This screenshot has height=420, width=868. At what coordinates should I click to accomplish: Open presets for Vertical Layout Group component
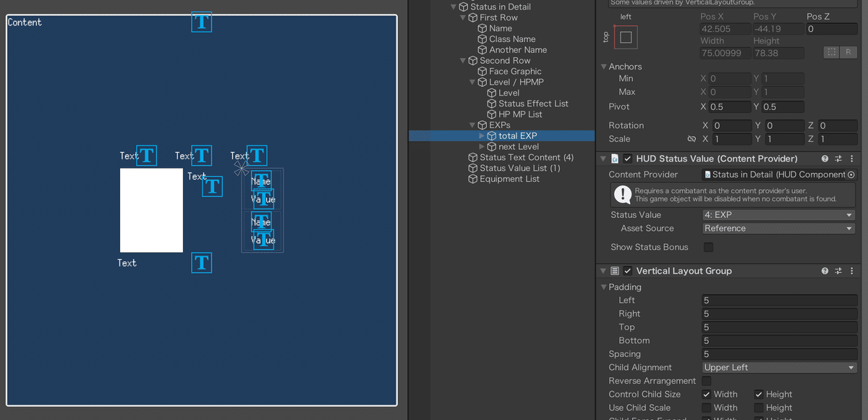point(838,271)
